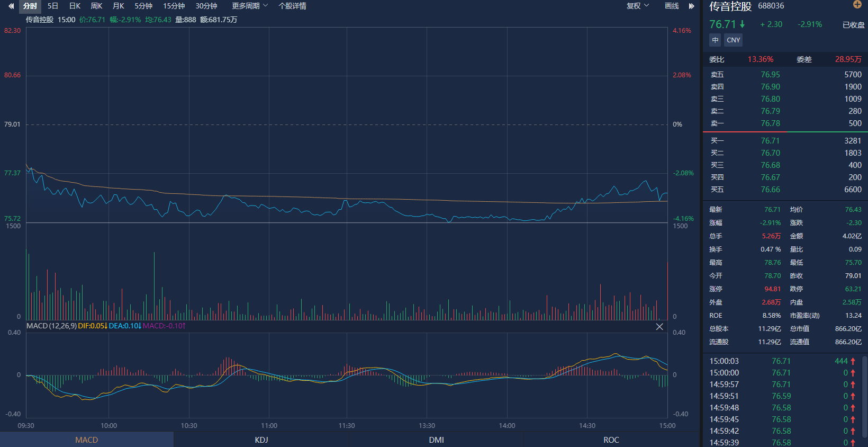868x447 pixels.
Task: Toggle the CNY currency button
Action: 733,40
